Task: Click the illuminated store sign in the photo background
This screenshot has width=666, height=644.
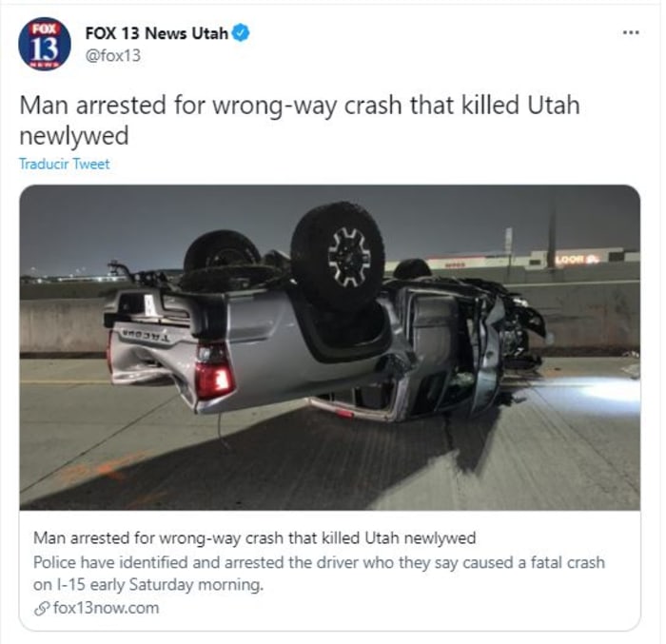Action: point(577,259)
